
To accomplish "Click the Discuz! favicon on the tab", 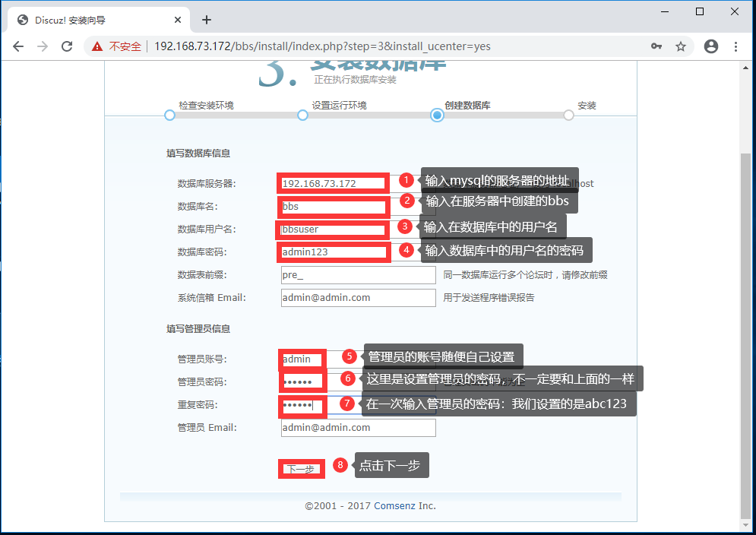I will tap(23, 20).
